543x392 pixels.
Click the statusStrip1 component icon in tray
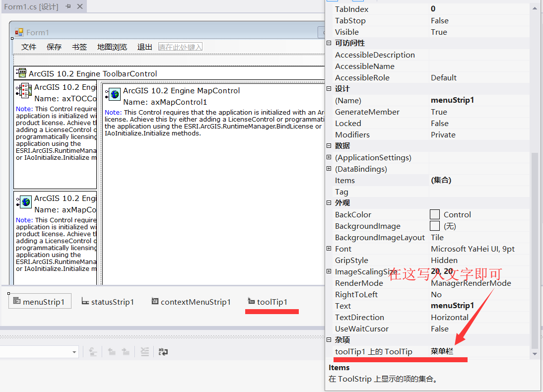(x=85, y=301)
